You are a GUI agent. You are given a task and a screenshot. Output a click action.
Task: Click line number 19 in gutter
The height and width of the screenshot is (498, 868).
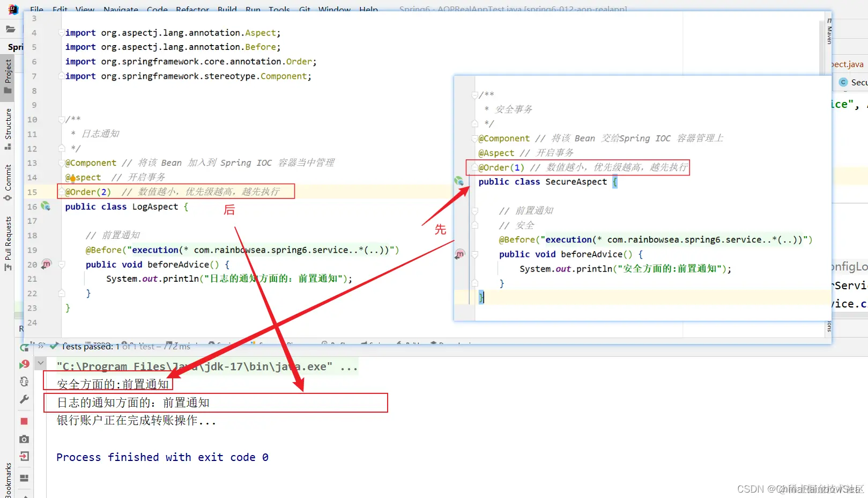32,250
